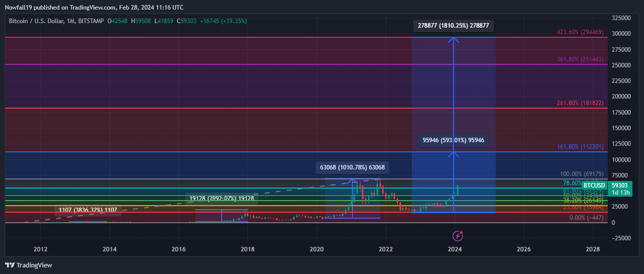Click the 2020 label on the time axis
Screen dimensions: 644x274
(x=316, y=249)
